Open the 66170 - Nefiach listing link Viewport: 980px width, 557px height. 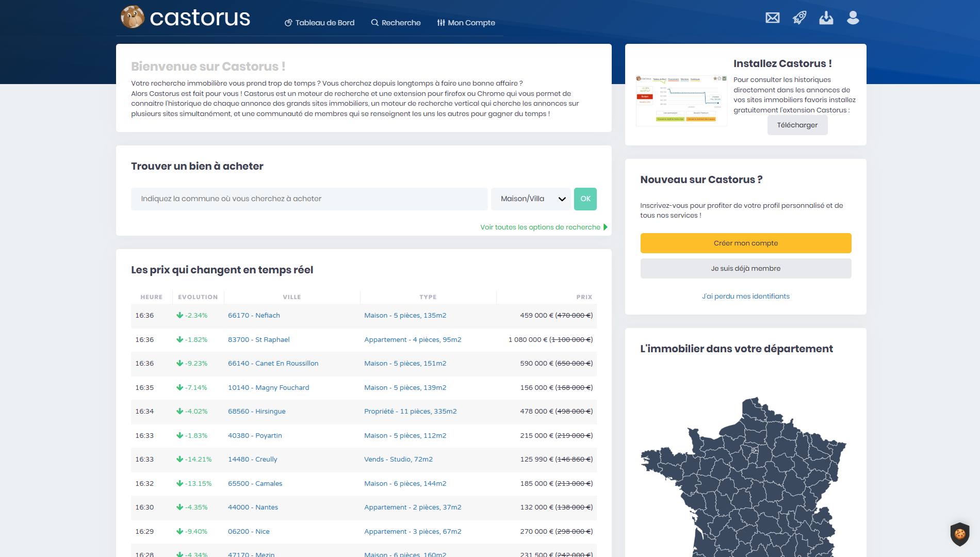(x=254, y=316)
